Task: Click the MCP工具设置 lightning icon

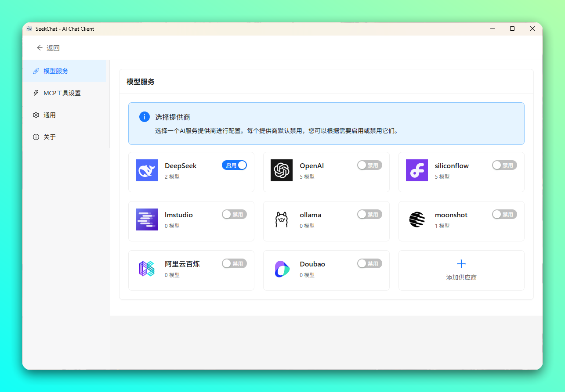Action: tap(36, 93)
